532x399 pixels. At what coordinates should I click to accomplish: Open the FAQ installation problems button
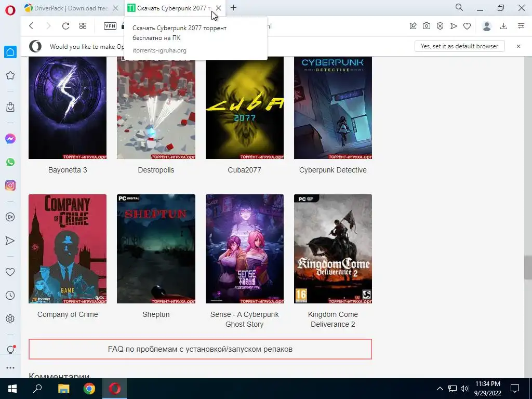click(200, 349)
